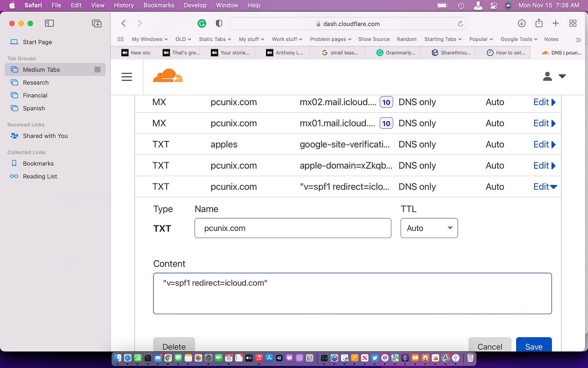
Task: Open the Grammarly extension icon
Action: pyautogui.click(x=202, y=24)
